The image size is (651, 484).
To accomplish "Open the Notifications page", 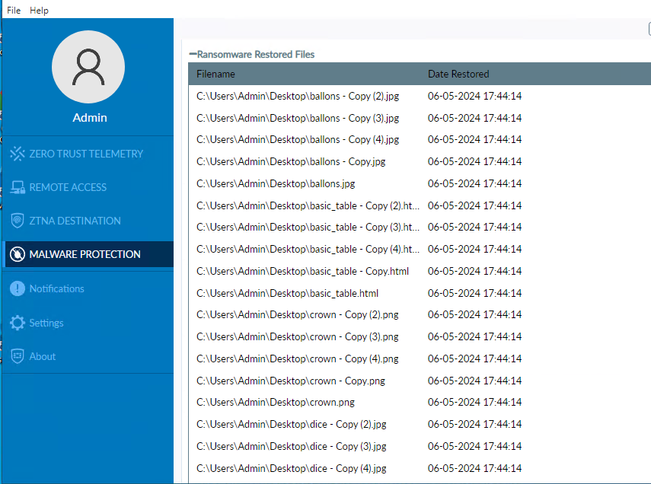I will point(88,288).
